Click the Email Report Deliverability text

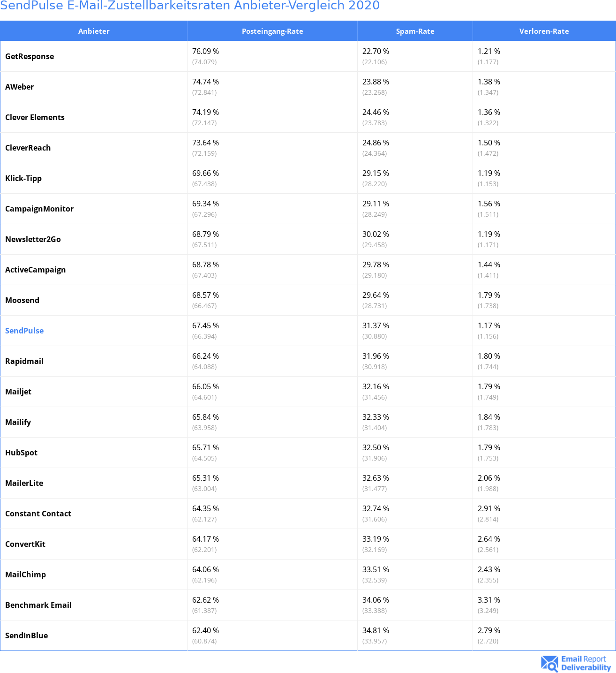coord(586,664)
